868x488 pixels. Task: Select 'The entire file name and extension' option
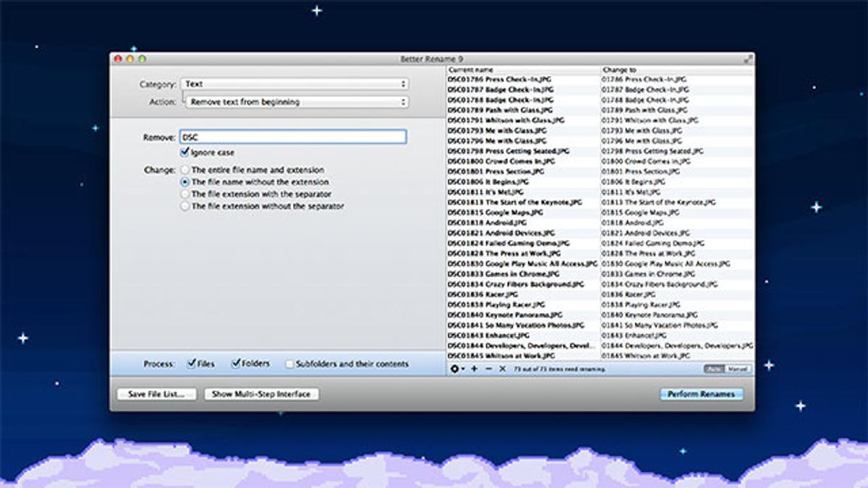coord(185,170)
